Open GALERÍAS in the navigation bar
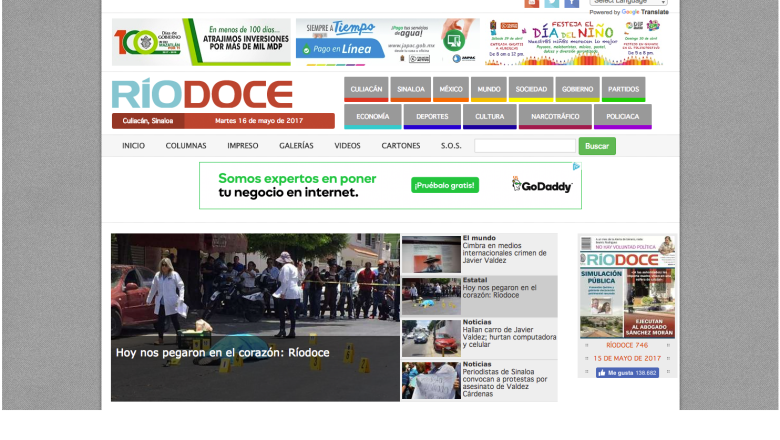 (296, 146)
